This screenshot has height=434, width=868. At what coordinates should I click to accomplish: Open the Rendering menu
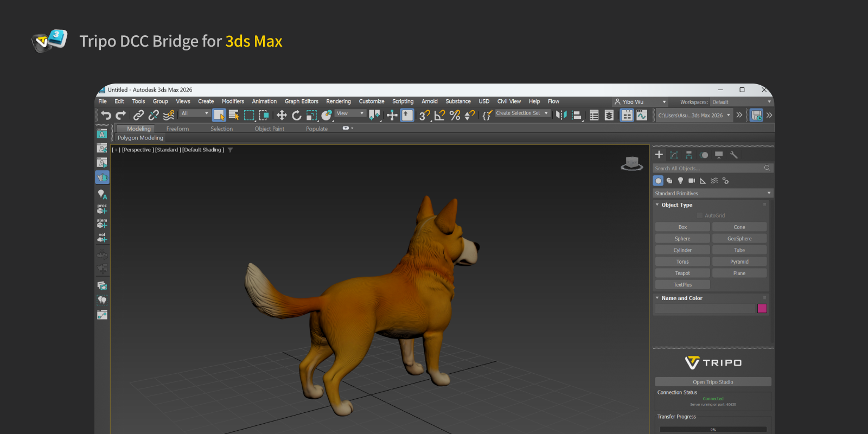tap(338, 101)
